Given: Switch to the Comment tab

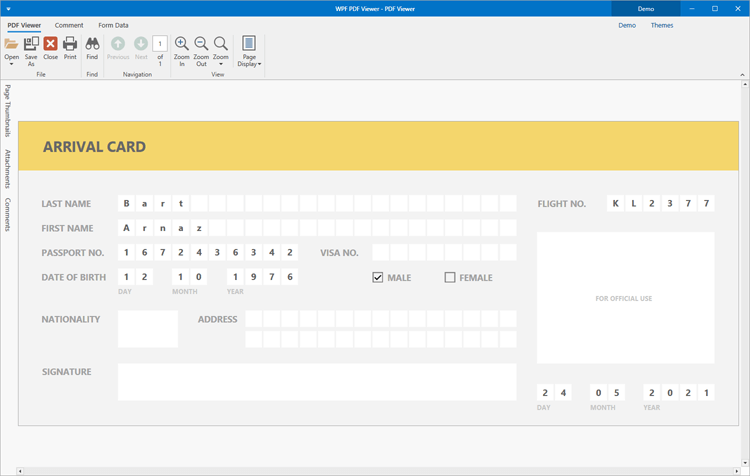Looking at the screenshot, I should tap(69, 25).
